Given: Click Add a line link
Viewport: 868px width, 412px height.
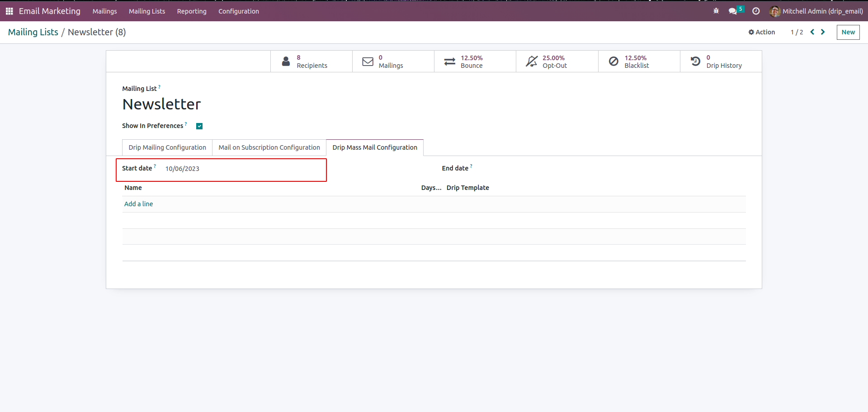Looking at the screenshot, I should [139, 204].
